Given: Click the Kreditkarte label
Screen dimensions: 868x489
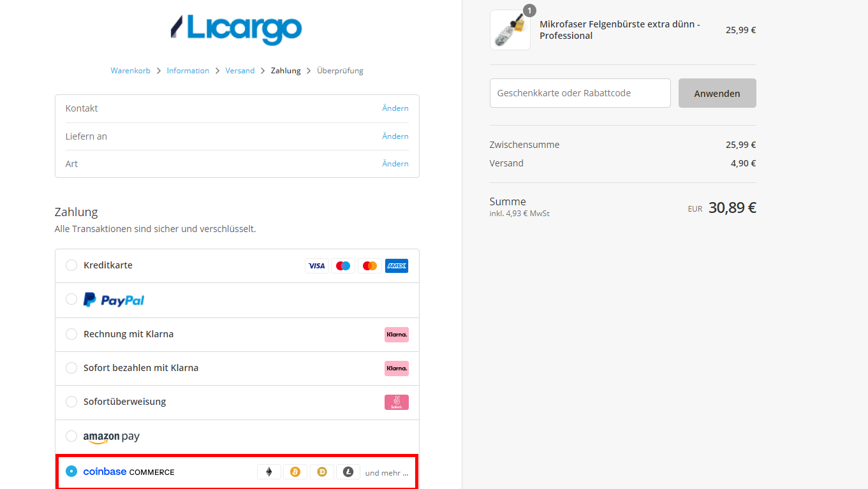Looking at the screenshot, I should (108, 265).
